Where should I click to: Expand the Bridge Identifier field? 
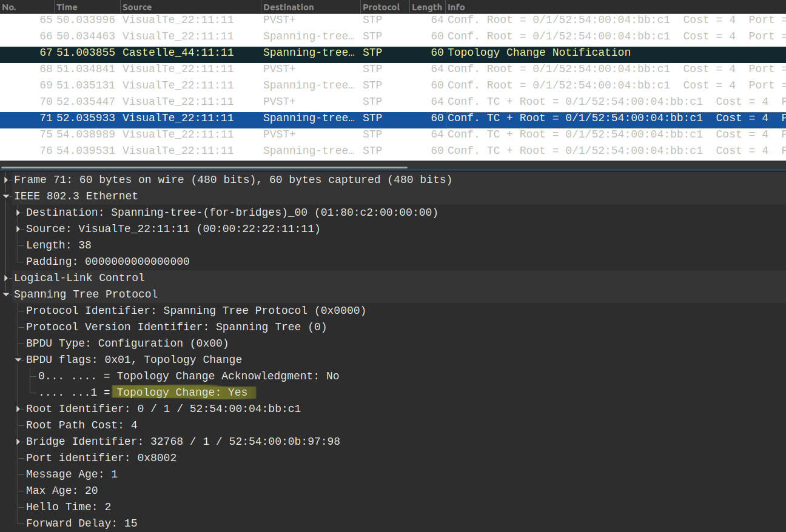tap(17, 441)
